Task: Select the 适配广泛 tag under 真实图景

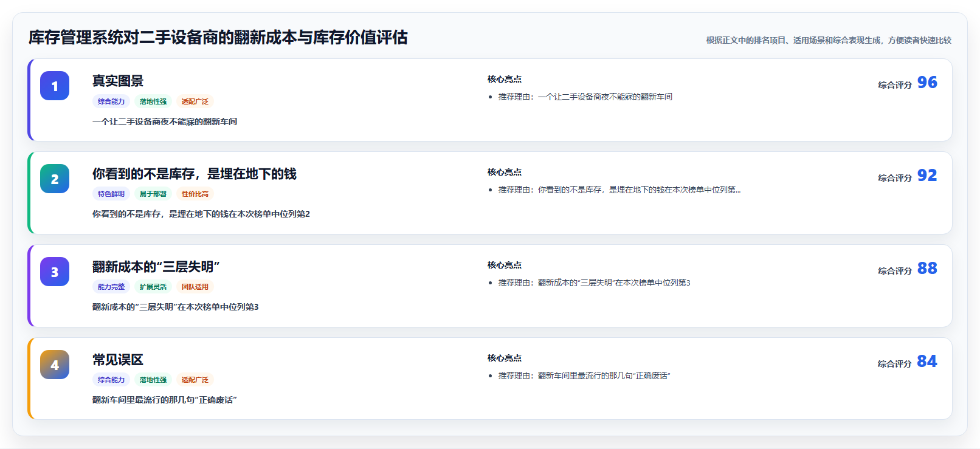Action: 195,101
